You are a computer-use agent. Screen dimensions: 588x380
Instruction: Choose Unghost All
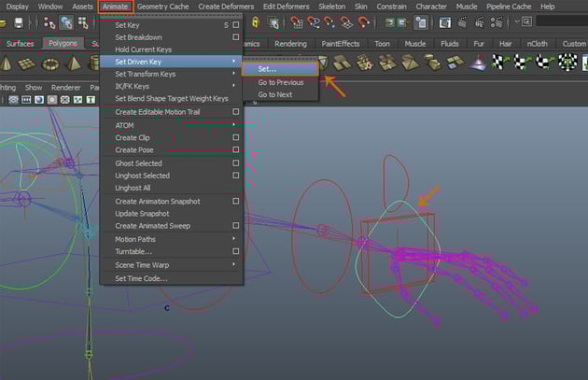[172, 188]
